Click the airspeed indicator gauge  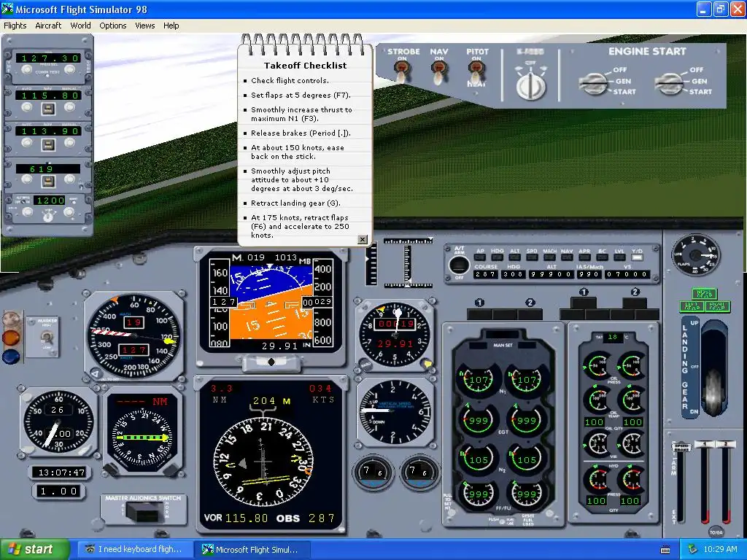(134, 335)
